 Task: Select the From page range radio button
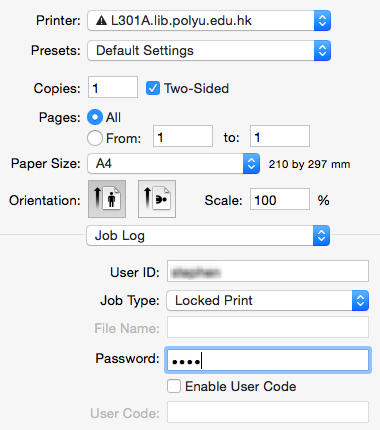(95, 138)
